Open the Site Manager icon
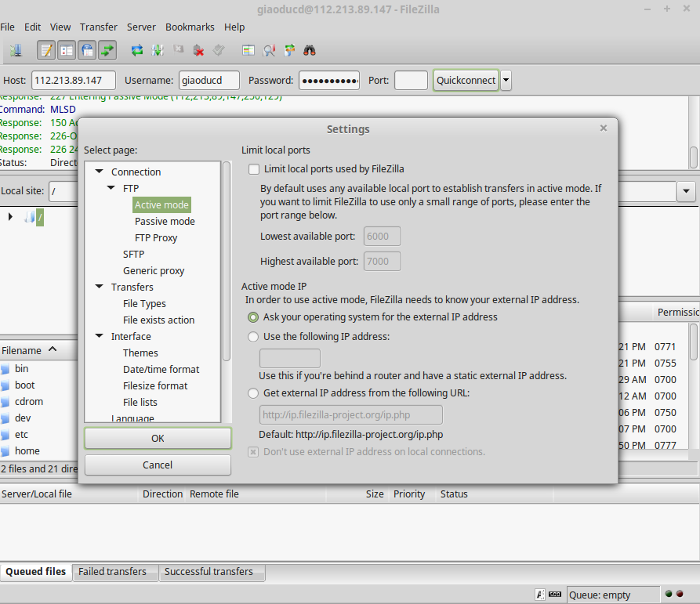 [x=16, y=50]
